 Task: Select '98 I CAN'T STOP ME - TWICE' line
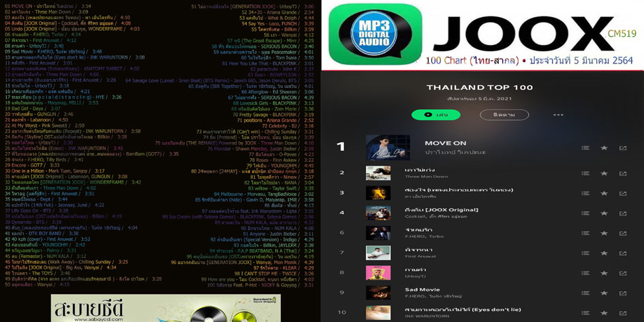pos(275,274)
